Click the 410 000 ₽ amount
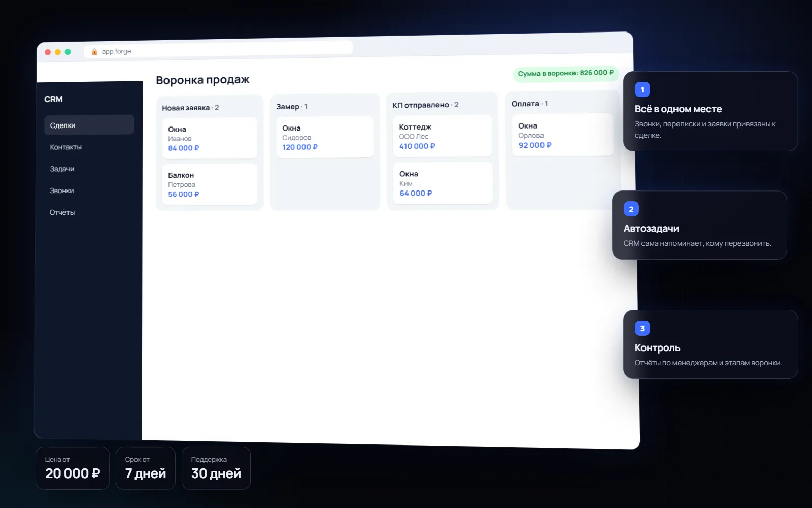 pos(417,146)
